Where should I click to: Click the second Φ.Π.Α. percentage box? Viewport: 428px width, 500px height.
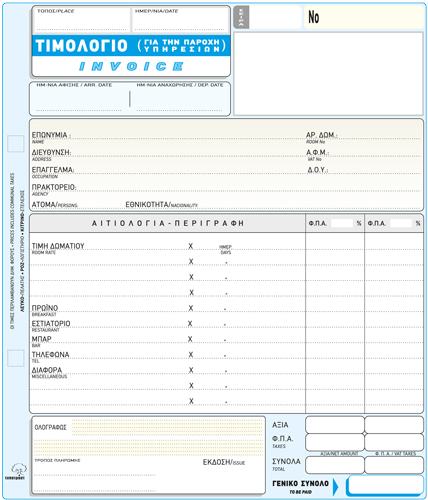401,223
